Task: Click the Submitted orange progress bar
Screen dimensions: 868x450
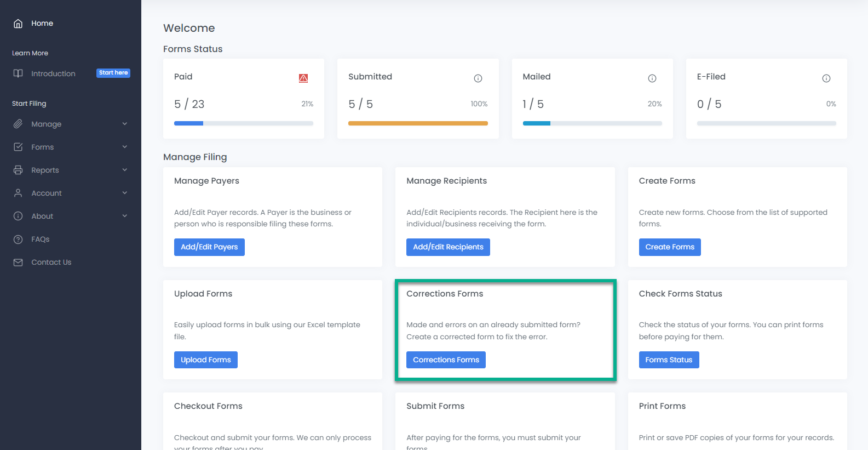Action: click(x=418, y=123)
